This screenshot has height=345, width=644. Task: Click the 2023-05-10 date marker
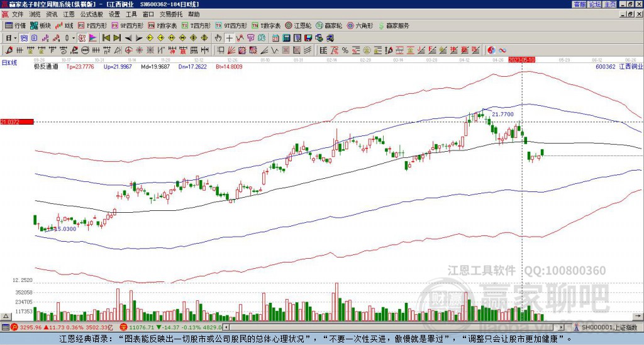pyautogui.click(x=521, y=60)
